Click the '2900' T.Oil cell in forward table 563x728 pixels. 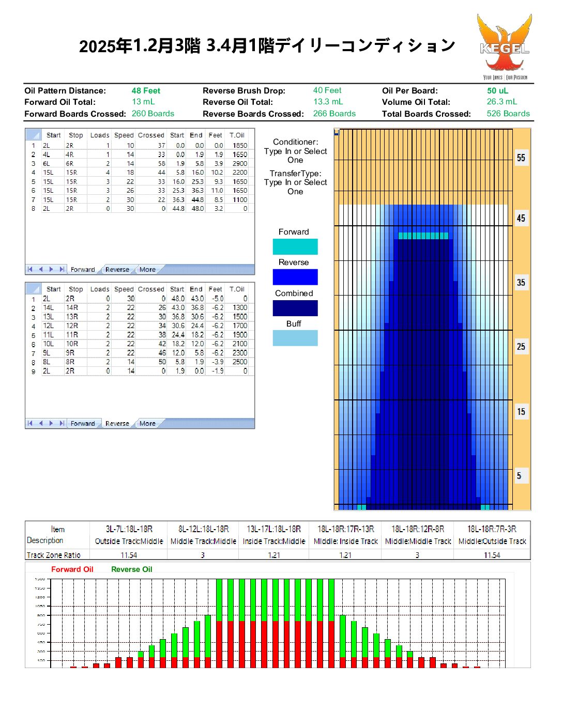[x=239, y=164]
